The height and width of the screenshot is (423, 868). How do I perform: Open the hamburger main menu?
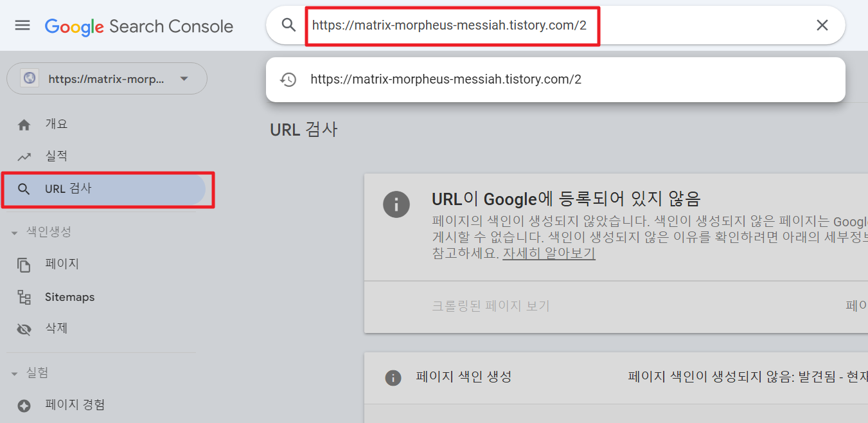22,26
